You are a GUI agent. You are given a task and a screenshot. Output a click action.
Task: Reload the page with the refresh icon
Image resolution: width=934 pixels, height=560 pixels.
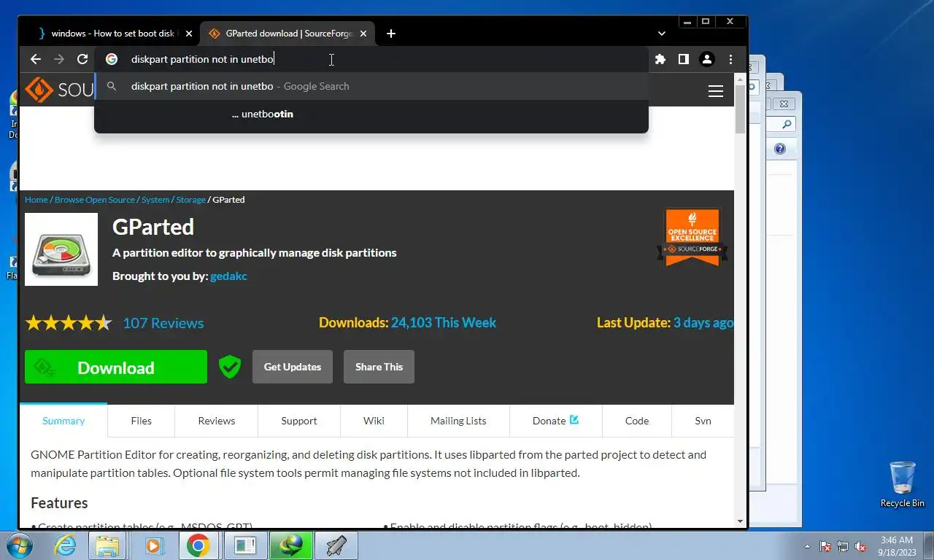pyautogui.click(x=82, y=60)
